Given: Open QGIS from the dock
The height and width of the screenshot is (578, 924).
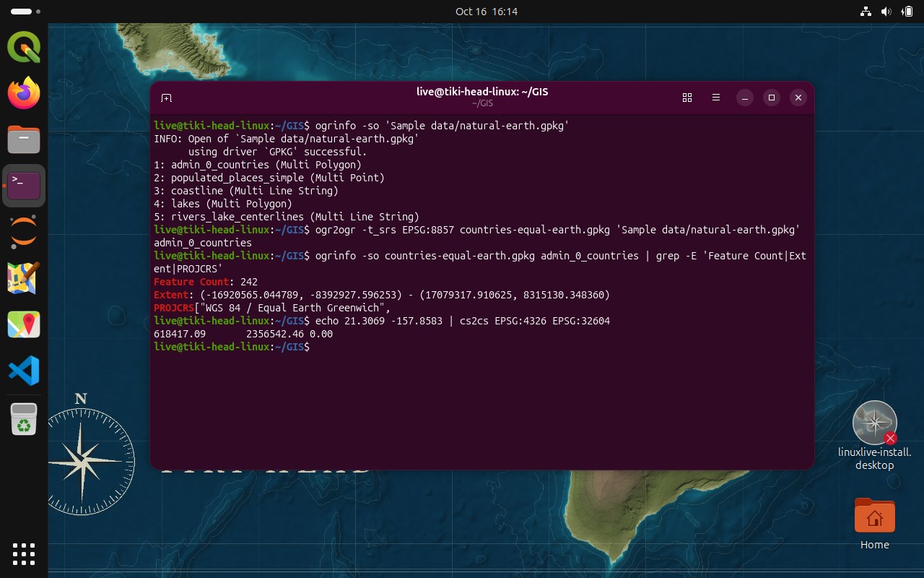Looking at the screenshot, I should point(24,48).
